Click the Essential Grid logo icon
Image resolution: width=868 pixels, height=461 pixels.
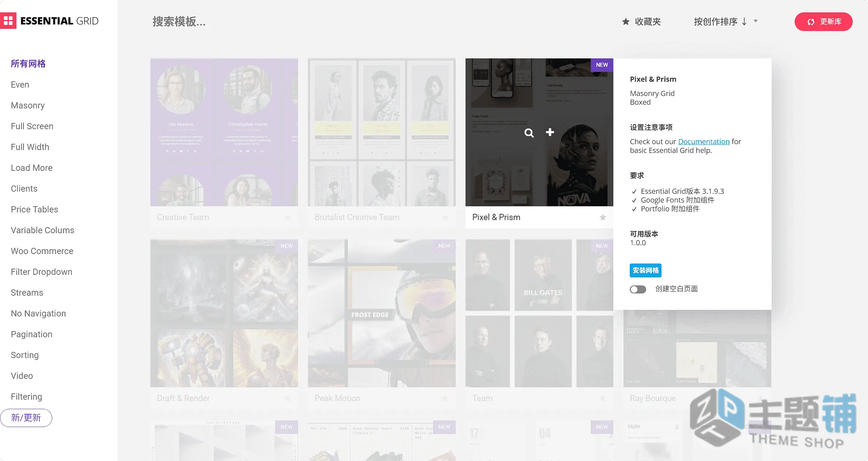coord(8,21)
